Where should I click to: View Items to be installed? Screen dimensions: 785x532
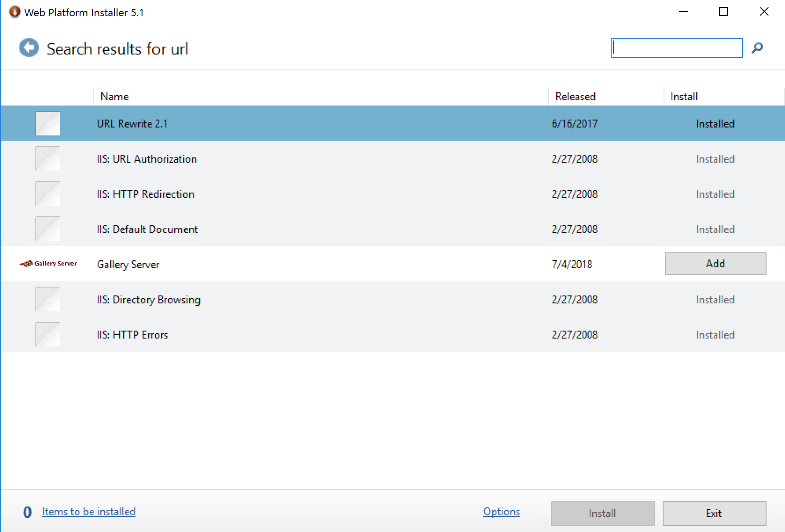click(88, 511)
